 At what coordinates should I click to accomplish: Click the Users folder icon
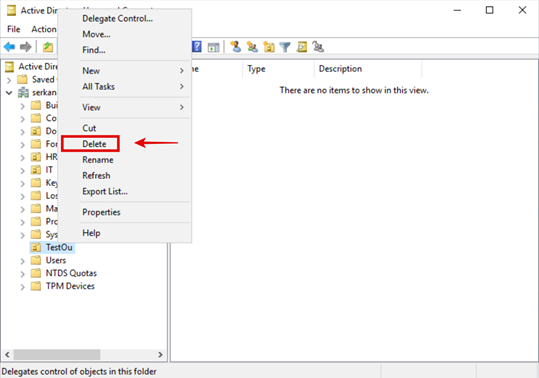point(36,260)
